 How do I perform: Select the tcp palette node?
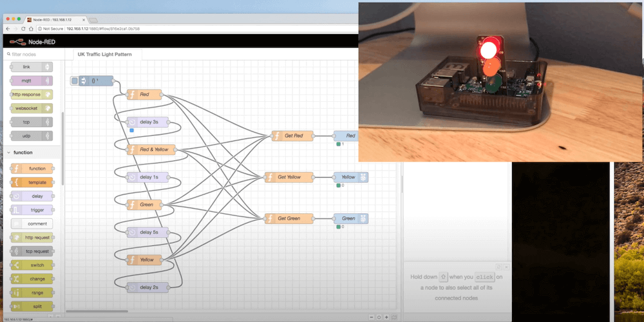pos(32,122)
